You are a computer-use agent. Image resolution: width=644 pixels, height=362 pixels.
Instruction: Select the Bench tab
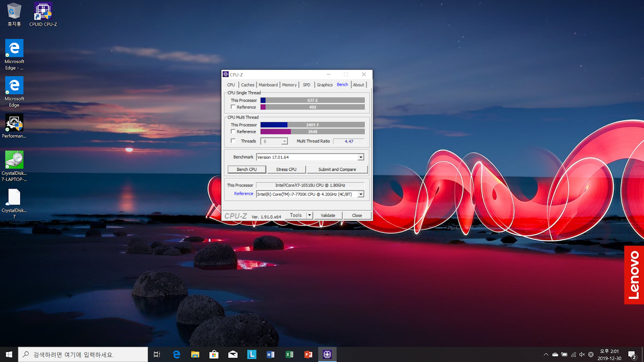click(x=343, y=84)
